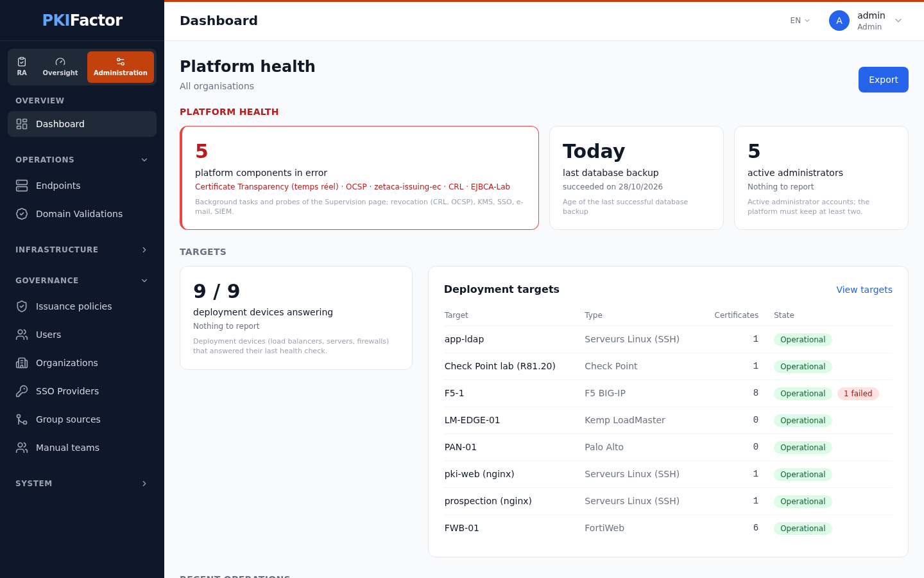Select the prospection (nginx) target name
This screenshot has width=924, height=578.
click(488, 501)
